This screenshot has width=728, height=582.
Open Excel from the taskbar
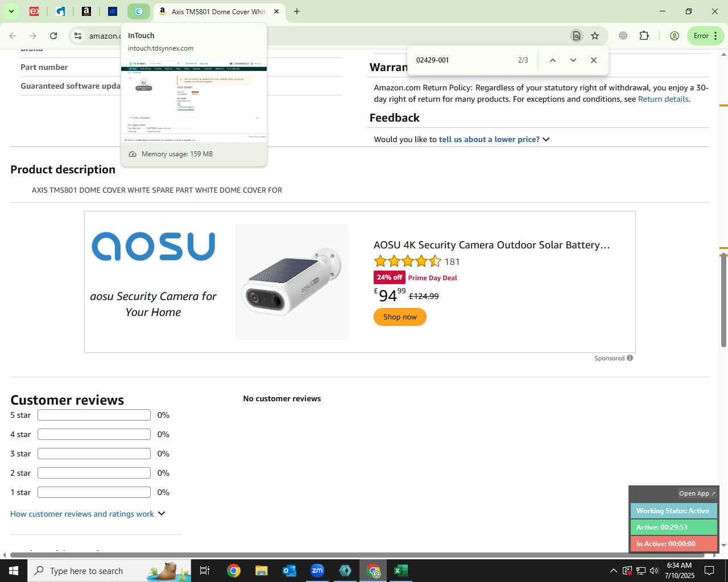pos(401,571)
